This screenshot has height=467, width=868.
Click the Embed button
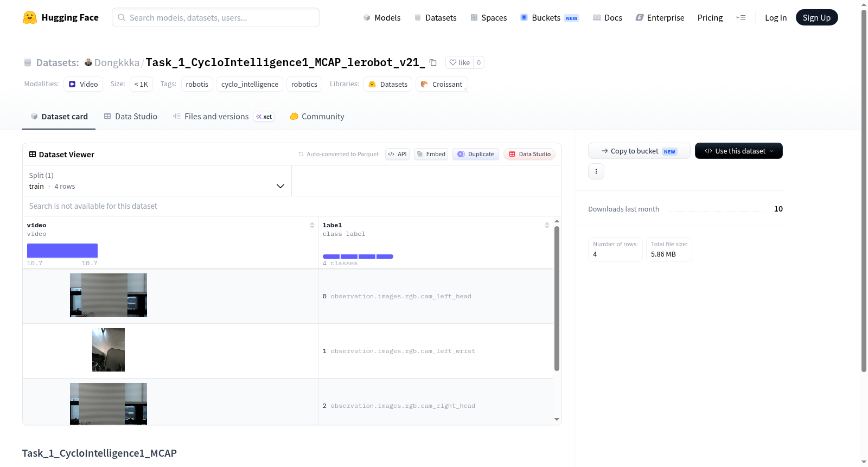[x=431, y=154]
